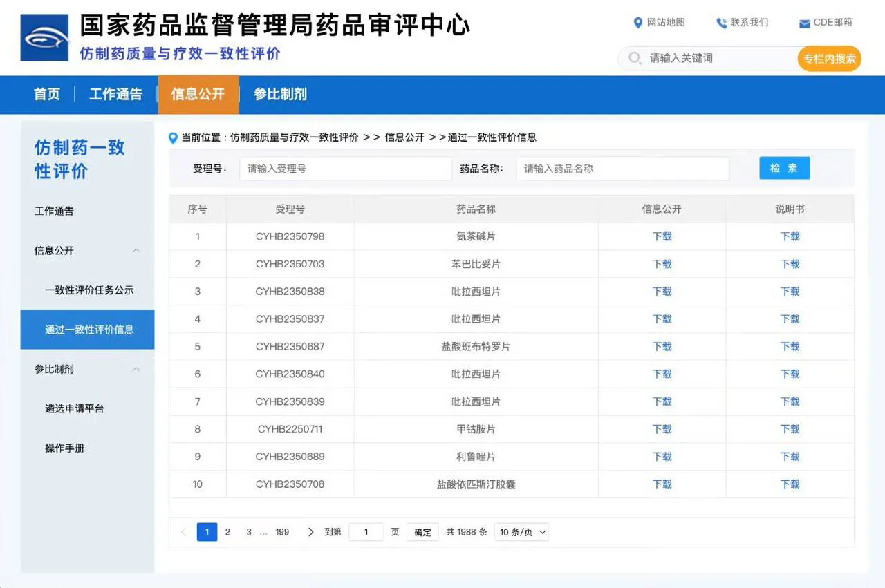The height and width of the screenshot is (588, 885).
Task: Go to page 3
Action: [249, 532]
